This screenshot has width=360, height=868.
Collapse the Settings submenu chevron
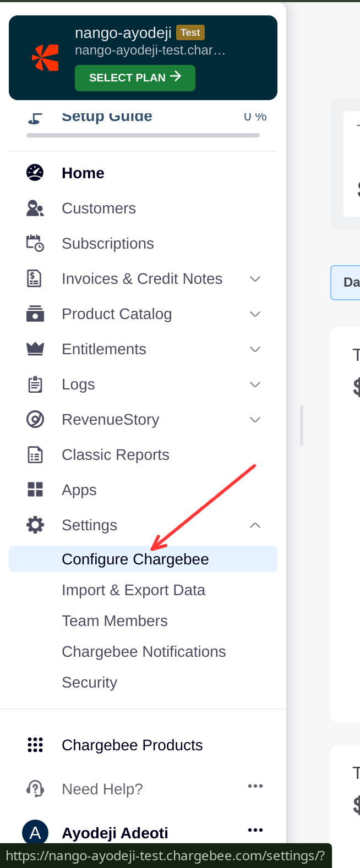pyautogui.click(x=255, y=525)
